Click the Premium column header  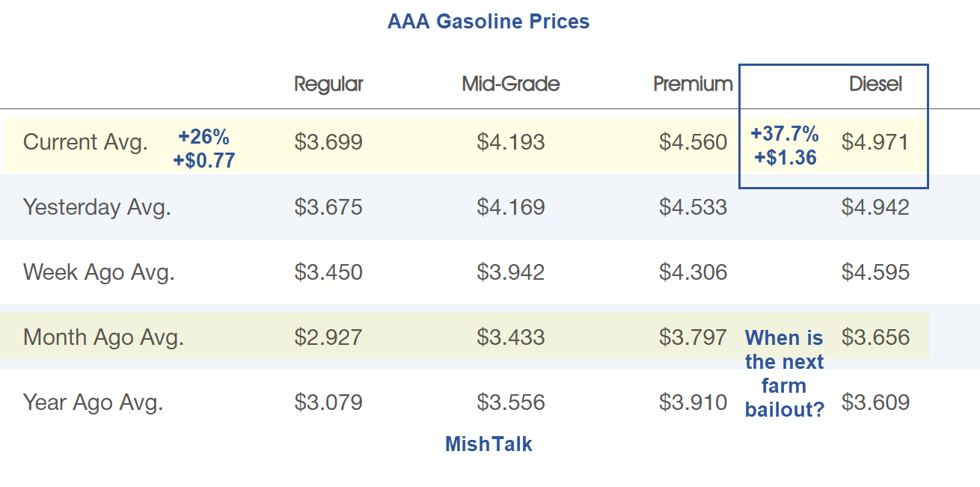693,84
